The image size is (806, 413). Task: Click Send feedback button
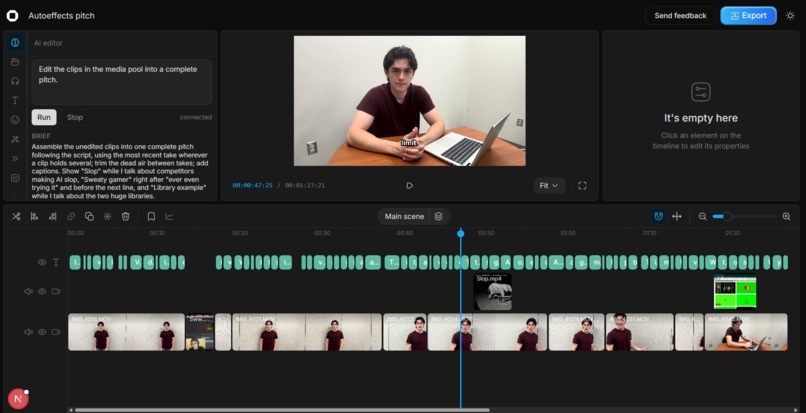tap(680, 15)
